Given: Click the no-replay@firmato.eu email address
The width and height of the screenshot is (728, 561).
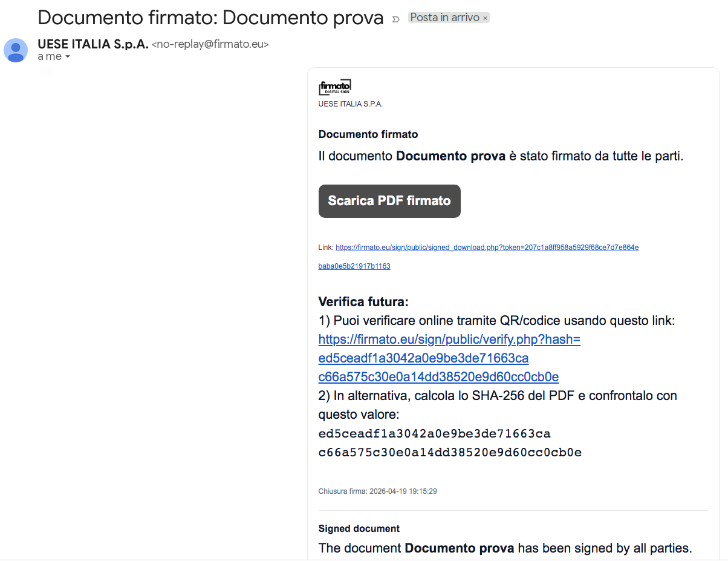Looking at the screenshot, I should [210, 44].
